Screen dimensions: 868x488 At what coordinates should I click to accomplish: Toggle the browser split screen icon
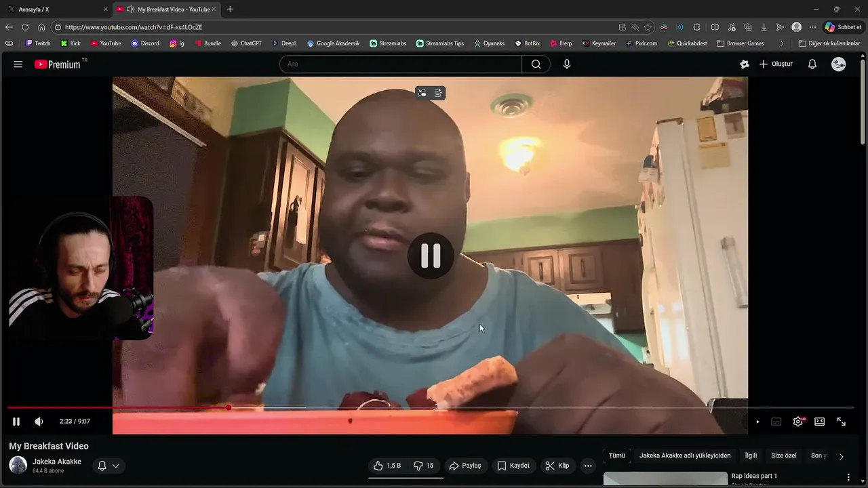715,27
